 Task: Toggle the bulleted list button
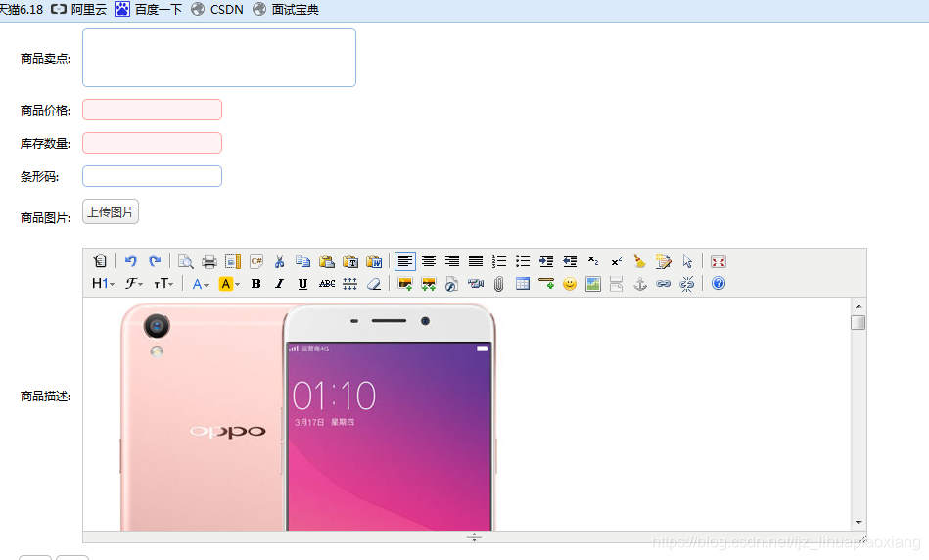[523, 260]
